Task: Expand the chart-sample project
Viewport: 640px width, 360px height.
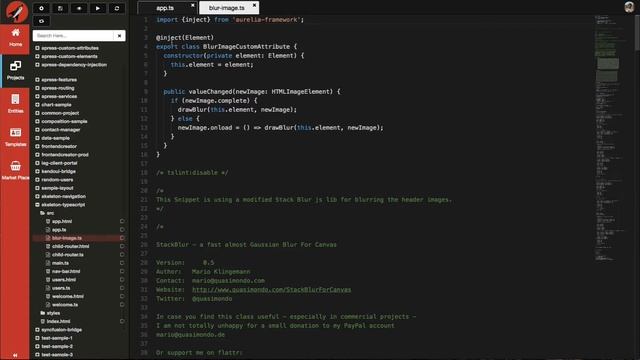Action: pos(37,105)
